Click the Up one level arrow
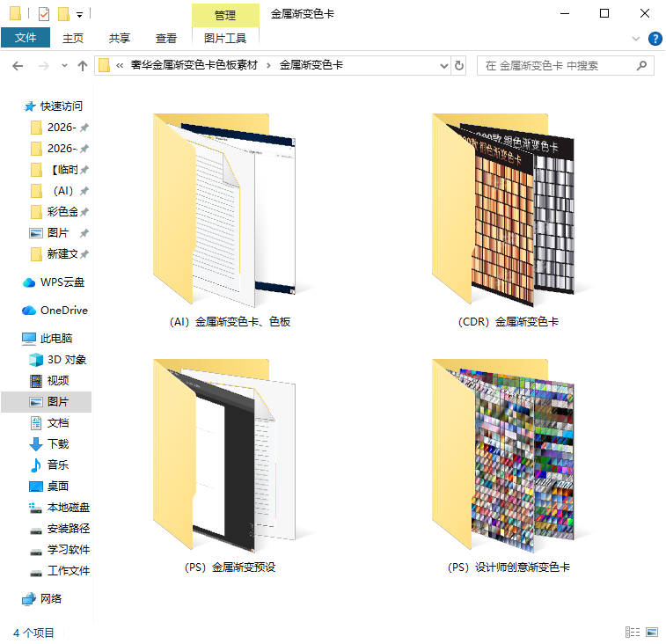The image size is (666, 644). 83,66
